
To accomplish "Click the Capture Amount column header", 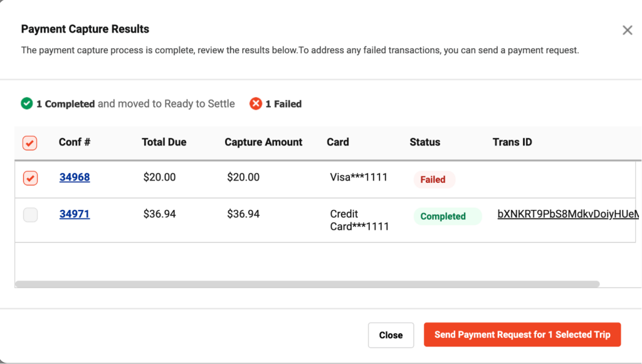I will [x=263, y=142].
